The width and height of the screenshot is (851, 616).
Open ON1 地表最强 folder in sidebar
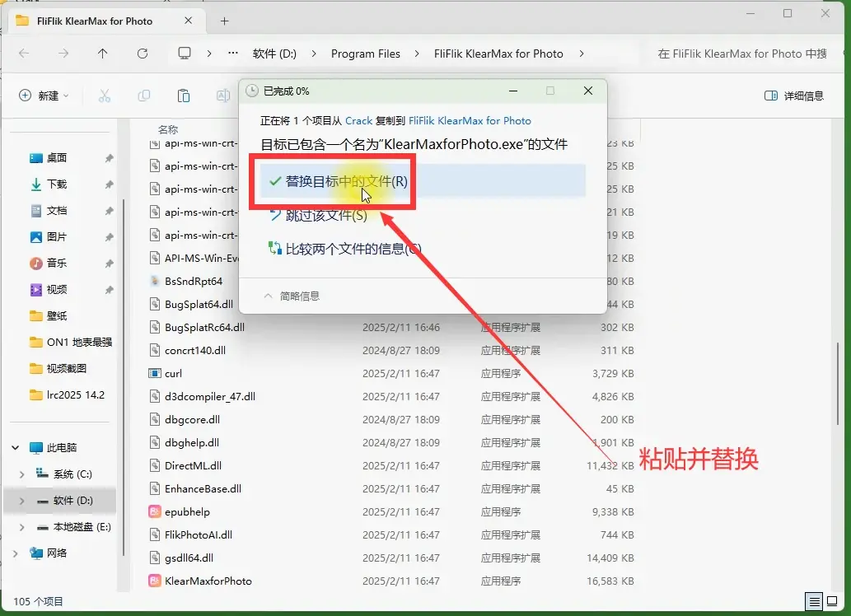click(x=71, y=342)
